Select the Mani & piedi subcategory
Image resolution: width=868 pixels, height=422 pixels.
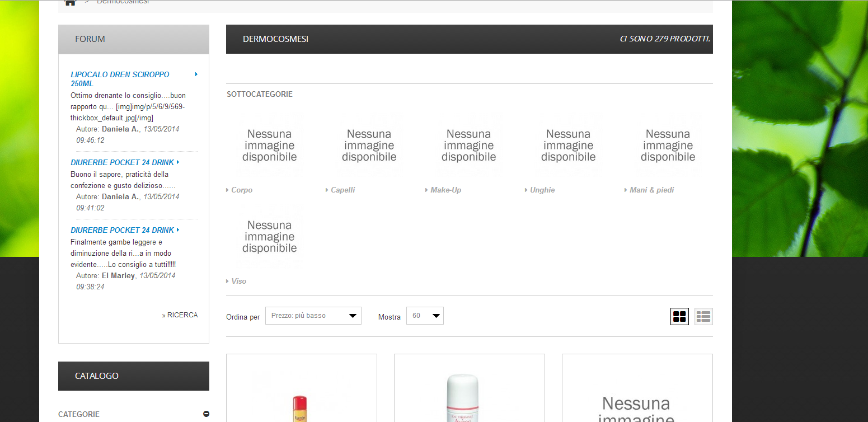651,190
